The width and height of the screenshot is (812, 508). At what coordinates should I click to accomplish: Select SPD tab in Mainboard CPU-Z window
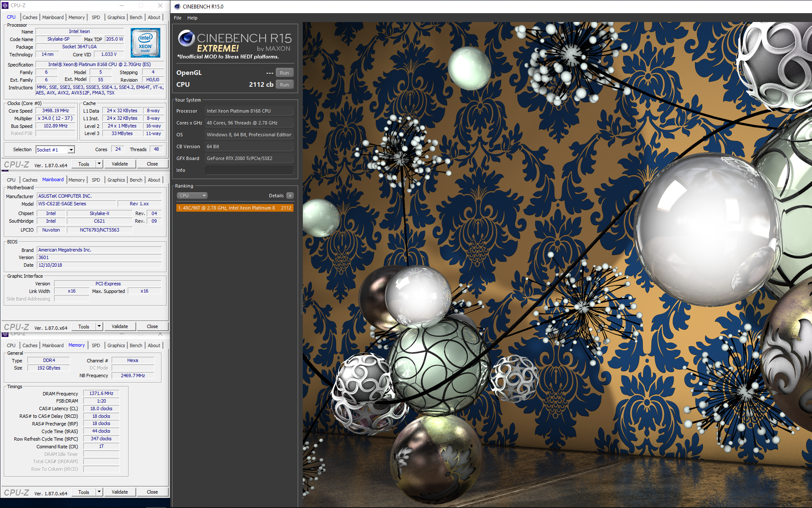click(x=96, y=180)
